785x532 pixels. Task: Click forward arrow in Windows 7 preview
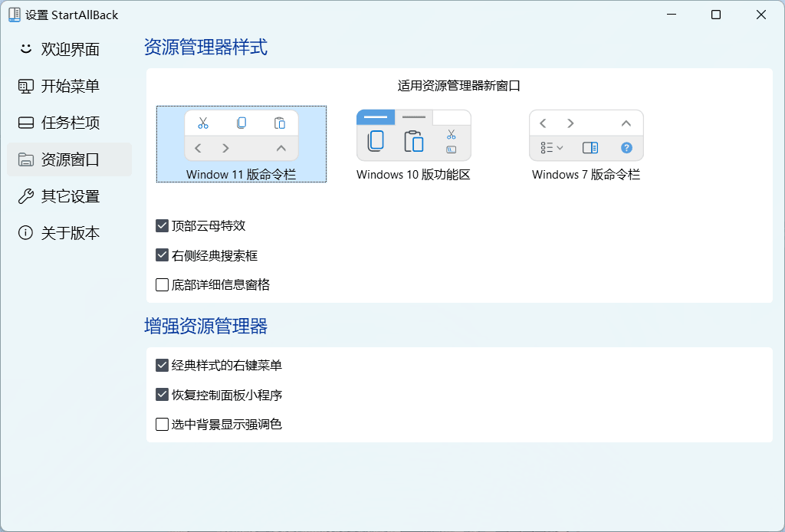[570, 123]
